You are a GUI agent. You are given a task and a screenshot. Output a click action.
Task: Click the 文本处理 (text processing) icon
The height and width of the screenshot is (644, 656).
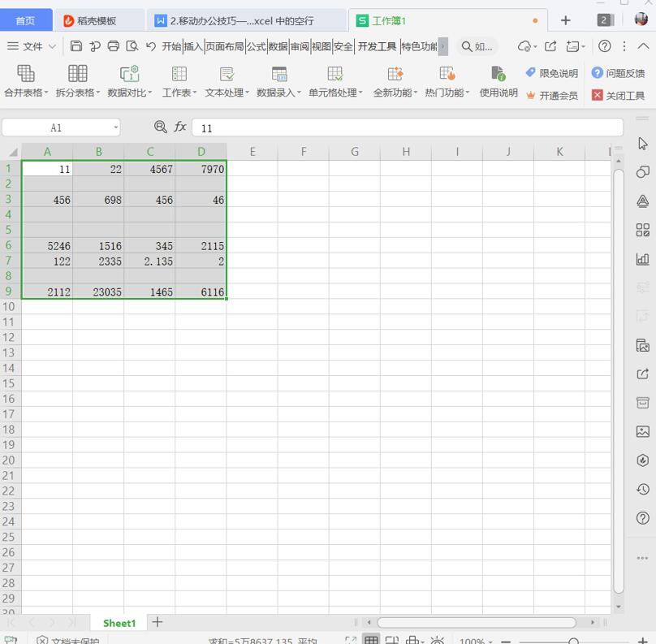tap(227, 74)
